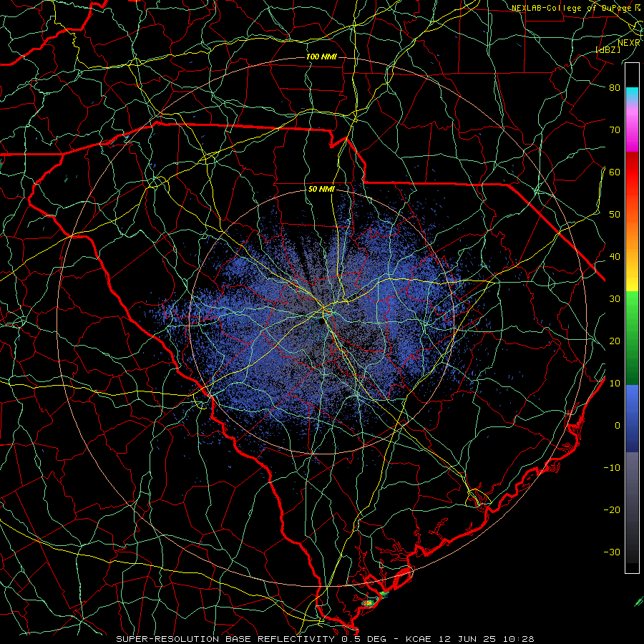
Task: Click the -20 dBZ scale value
Action: [x=612, y=510]
